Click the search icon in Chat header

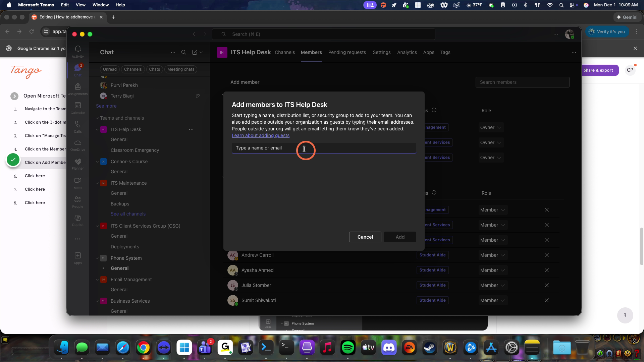[x=183, y=52]
